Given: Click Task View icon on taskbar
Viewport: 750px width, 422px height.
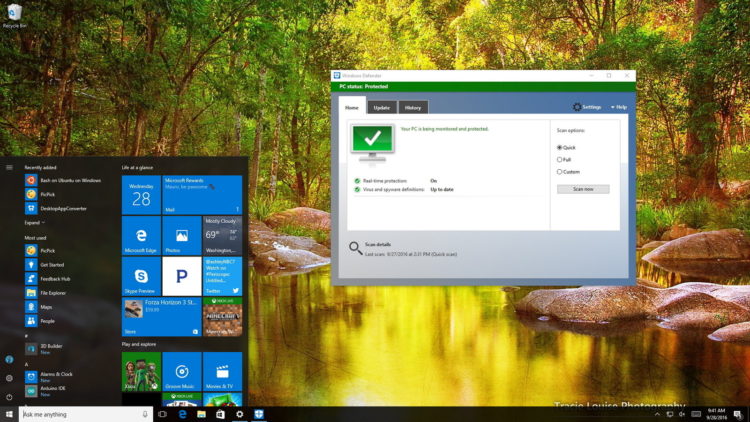Looking at the screenshot, I should [162, 414].
